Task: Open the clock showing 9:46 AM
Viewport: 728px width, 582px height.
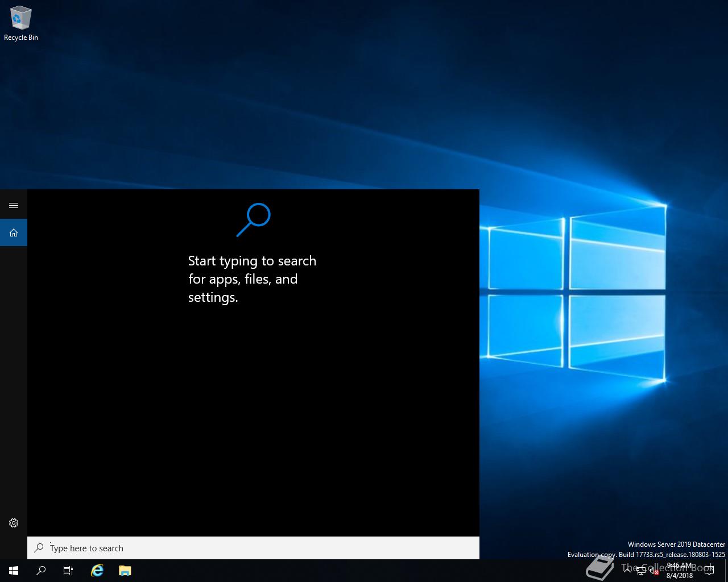Action: coord(680,571)
